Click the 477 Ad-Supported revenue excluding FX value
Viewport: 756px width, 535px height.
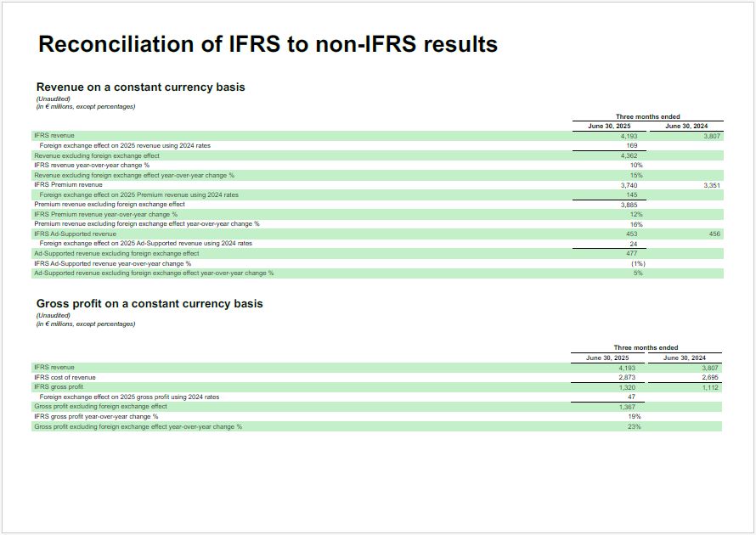click(x=631, y=253)
